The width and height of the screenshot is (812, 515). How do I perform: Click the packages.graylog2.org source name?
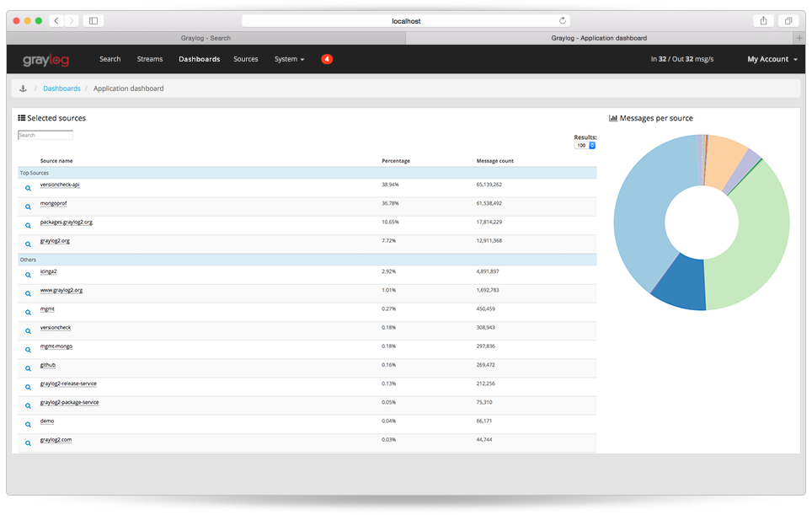67,222
